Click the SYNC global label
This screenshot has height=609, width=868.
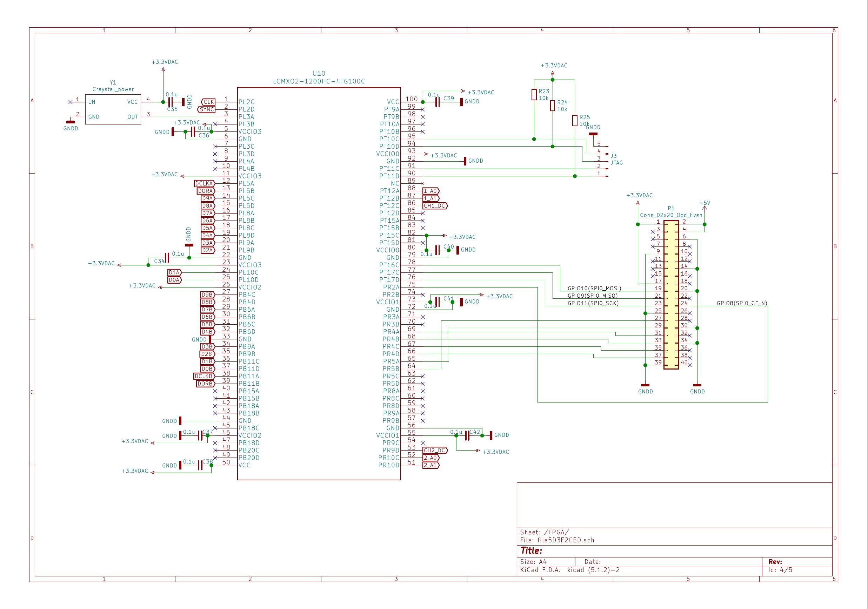point(206,109)
